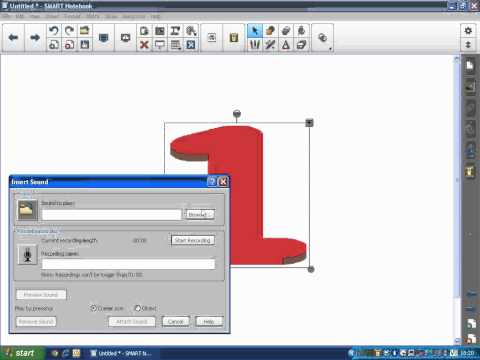
Task: Click the Recording name text field
Action: click(x=128, y=264)
